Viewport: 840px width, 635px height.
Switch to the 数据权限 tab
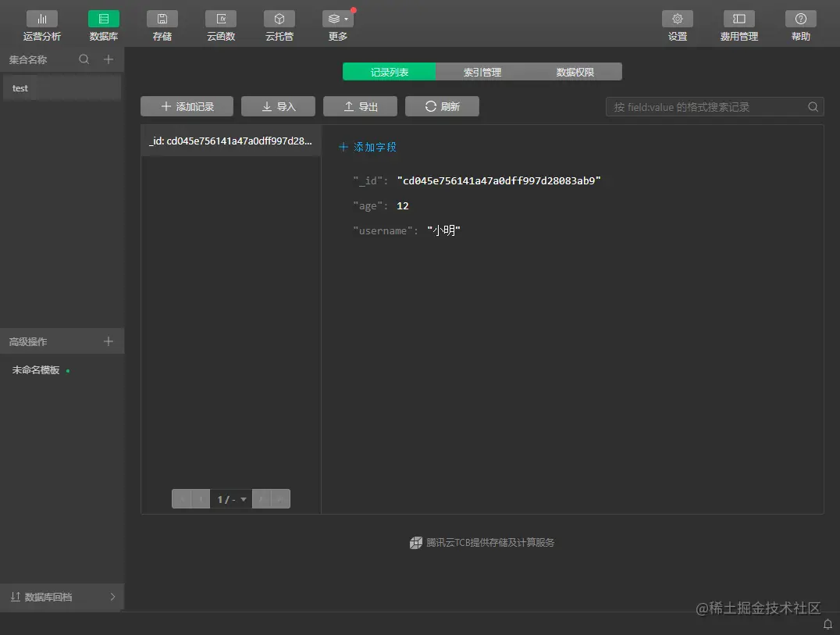(x=575, y=72)
